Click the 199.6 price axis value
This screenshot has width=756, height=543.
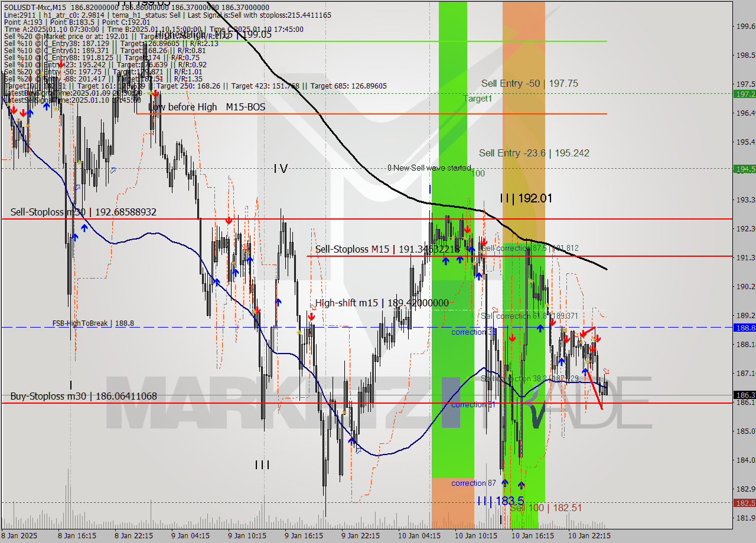[745, 26]
